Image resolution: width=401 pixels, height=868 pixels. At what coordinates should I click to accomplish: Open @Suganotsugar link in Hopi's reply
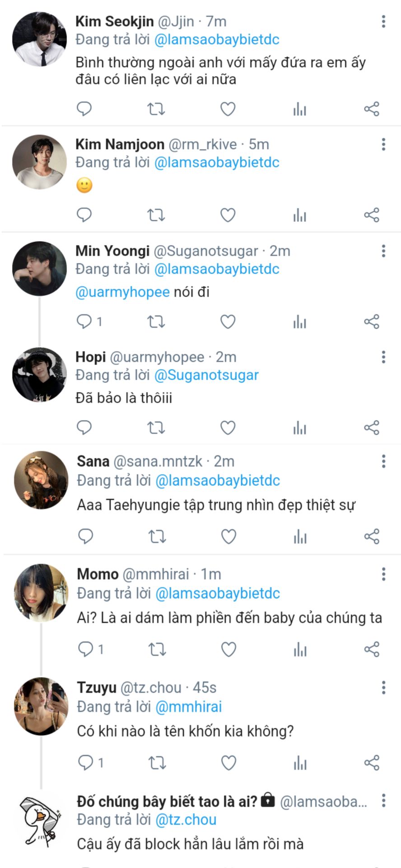click(x=206, y=375)
